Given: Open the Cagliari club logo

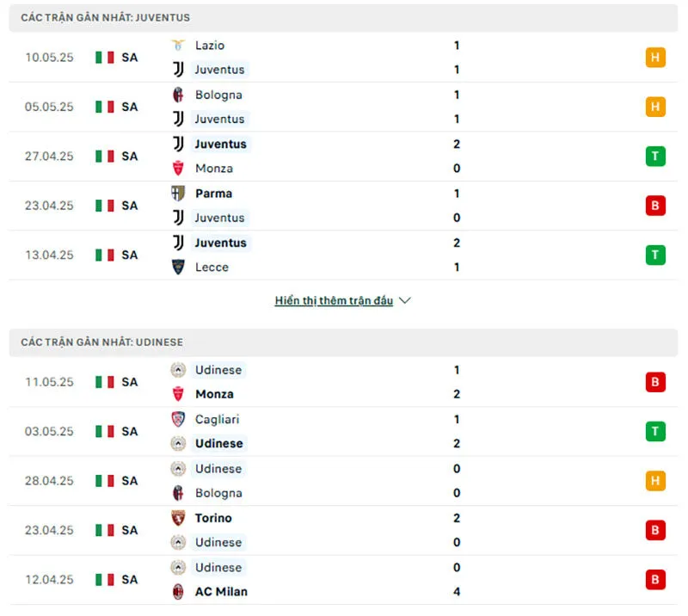Looking at the screenshot, I should click(x=179, y=419).
